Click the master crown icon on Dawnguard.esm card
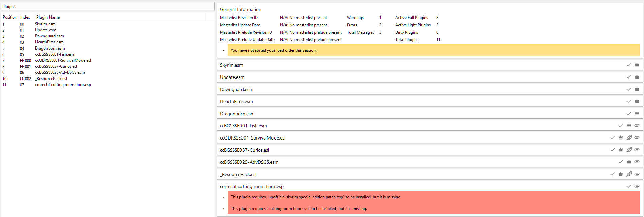 (637, 89)
